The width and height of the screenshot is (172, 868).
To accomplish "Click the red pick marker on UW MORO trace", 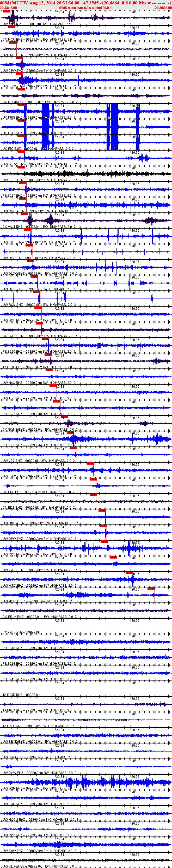I will [151, 588].
